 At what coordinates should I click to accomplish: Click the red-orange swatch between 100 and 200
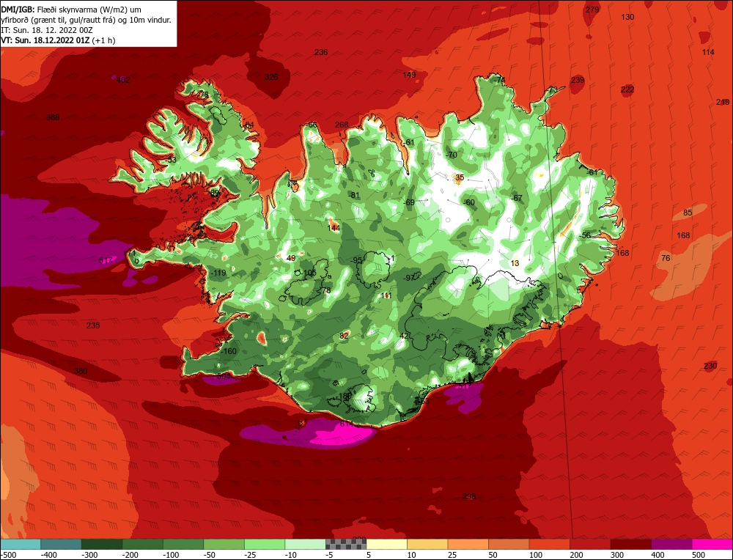pos(549,544)
